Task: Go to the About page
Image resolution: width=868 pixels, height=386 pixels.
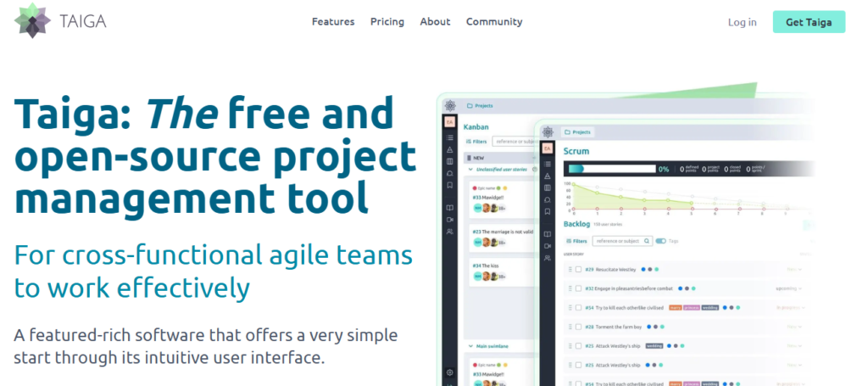Action: click(x=435, y=21)
